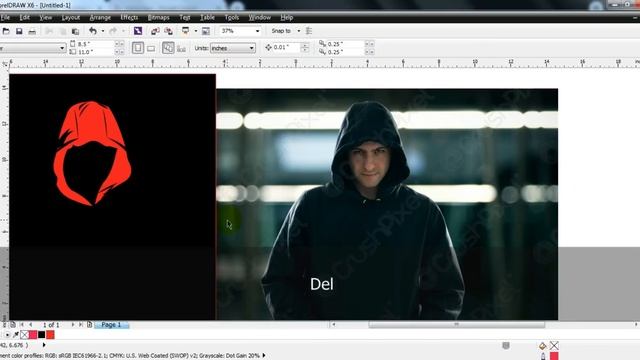Open the Text menu

click(x=184, y=17)
